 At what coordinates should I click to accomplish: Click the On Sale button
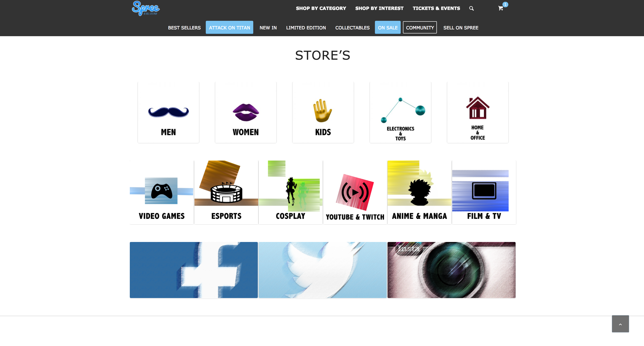(x=388, y=28)
